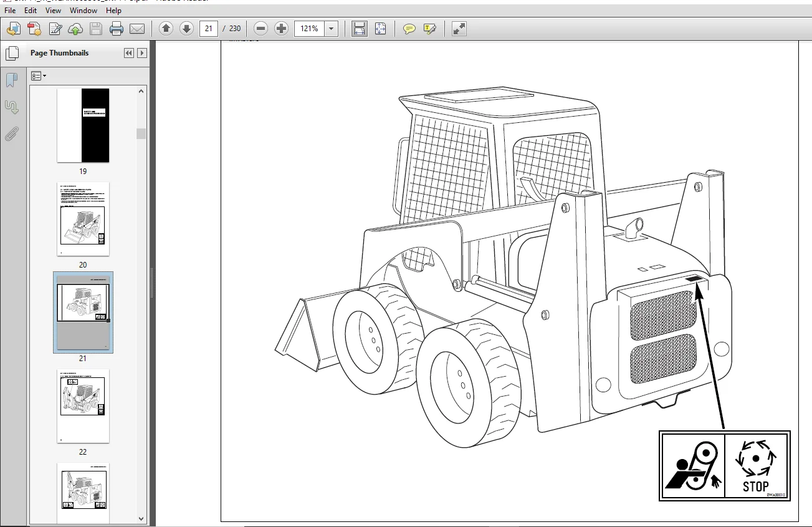Open the Signatures panel icon in sidebar
The width and height of the screenshot is (812, 527).
pos(12,107)
